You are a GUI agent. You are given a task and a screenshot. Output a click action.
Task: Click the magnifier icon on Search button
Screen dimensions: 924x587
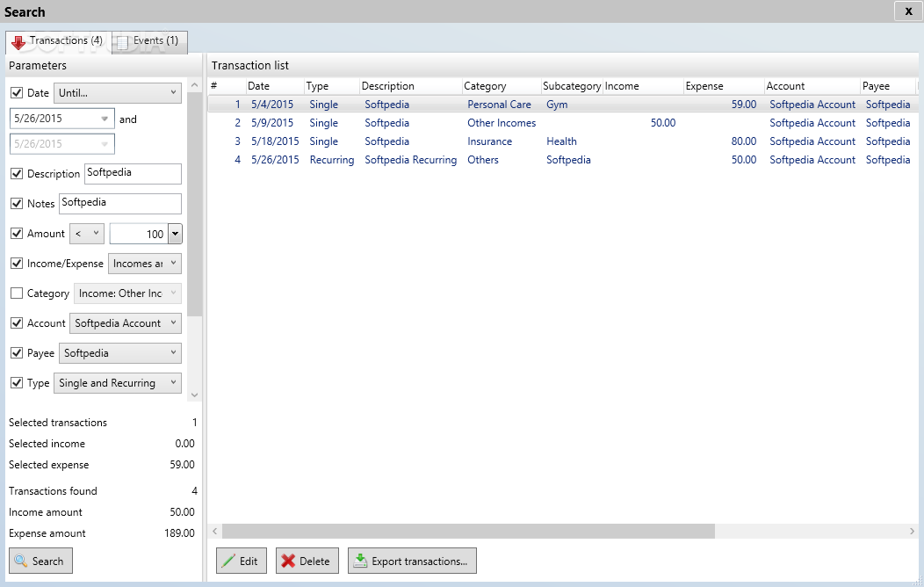(21, 561)
